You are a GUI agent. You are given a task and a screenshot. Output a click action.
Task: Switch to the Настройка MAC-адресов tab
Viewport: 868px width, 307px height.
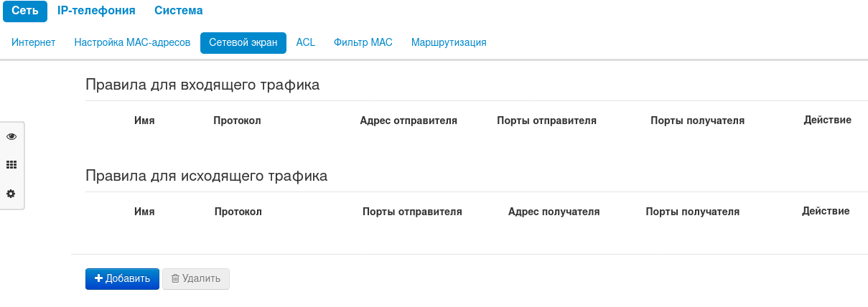point(132,43)
